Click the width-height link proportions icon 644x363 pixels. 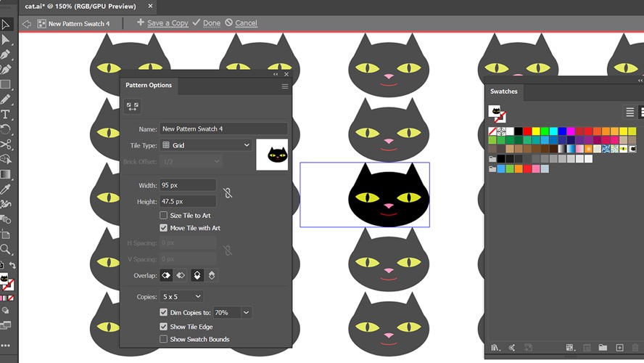pos(228,193)
